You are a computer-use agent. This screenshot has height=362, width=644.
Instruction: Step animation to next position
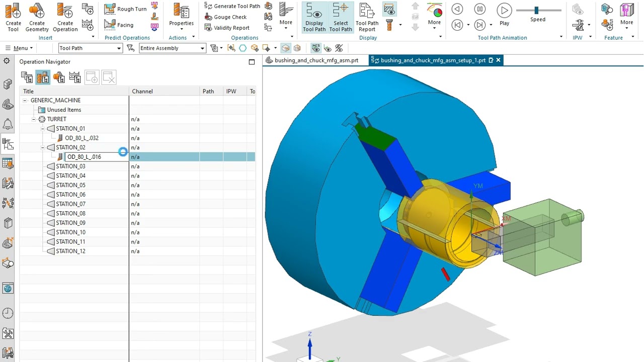coord(480,25)
